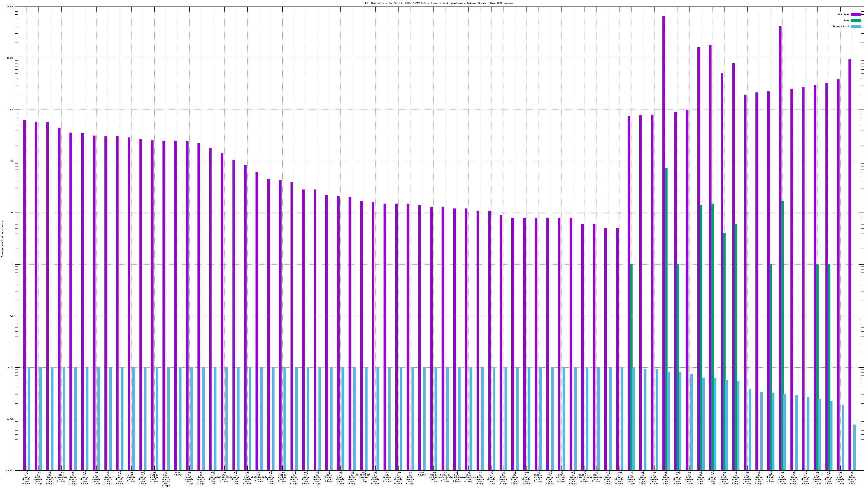Viewport: 868px width, 488px height.
Task: Click the shortest blue Score bar at far right
Action: tap(854, 447)
